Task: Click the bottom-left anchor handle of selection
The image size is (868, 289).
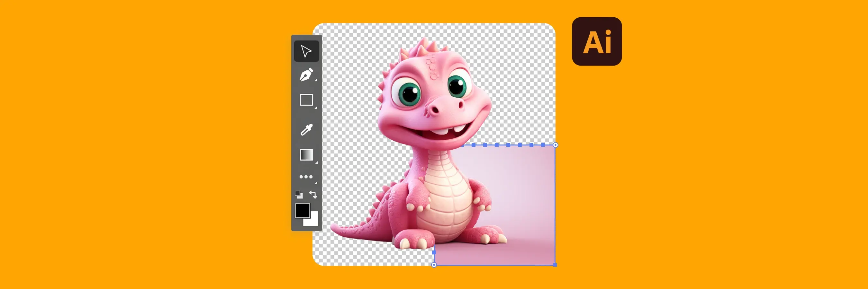Action: click(434, 265)
